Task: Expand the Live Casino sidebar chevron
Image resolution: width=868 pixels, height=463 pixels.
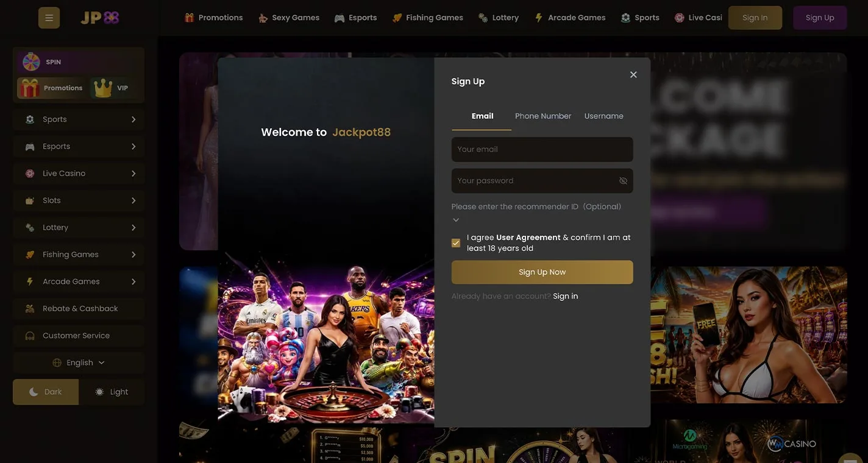Action: (133, 174)
